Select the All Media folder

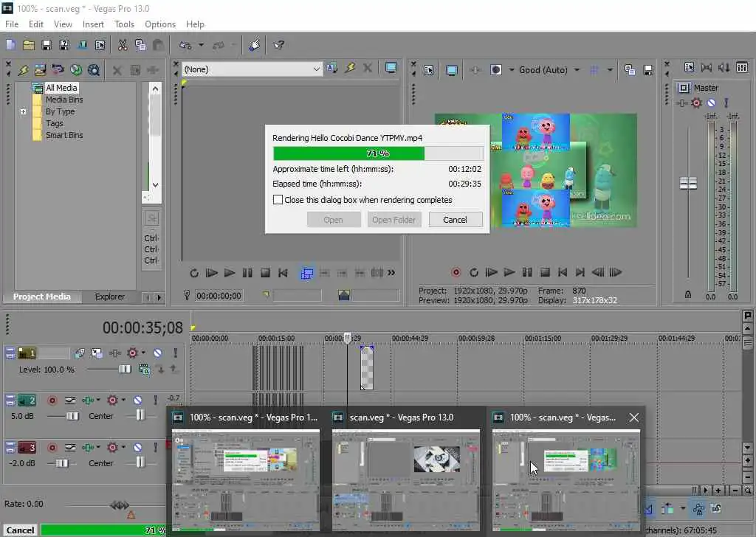point(61,88)
